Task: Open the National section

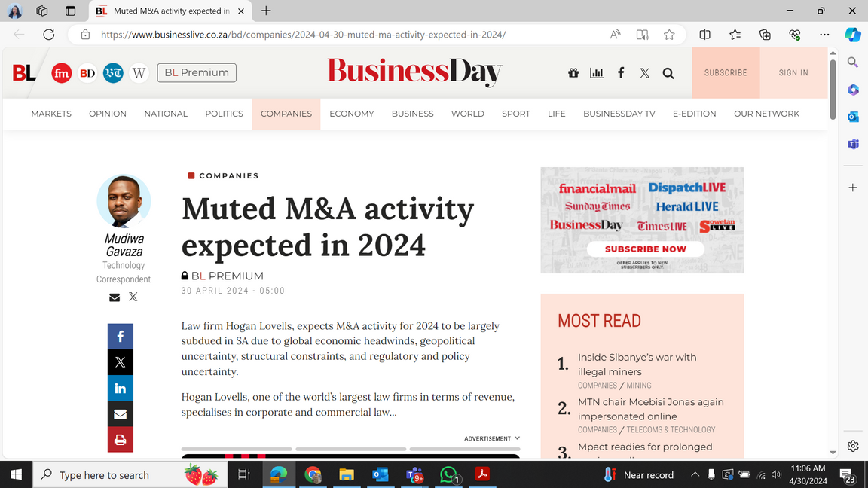Action: point(166,114)
